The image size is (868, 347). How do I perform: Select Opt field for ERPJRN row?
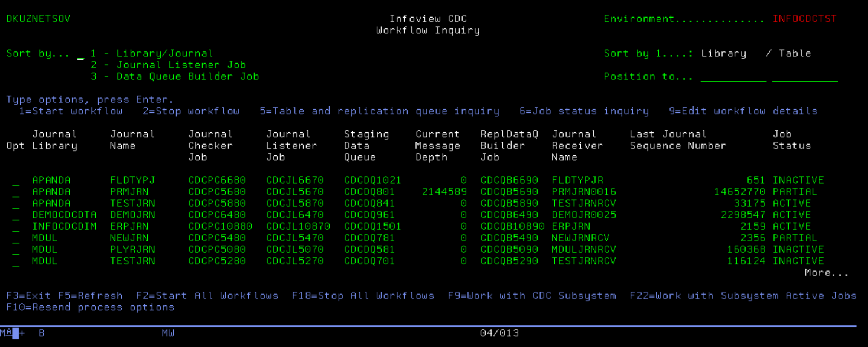click(x=16, y=227)
